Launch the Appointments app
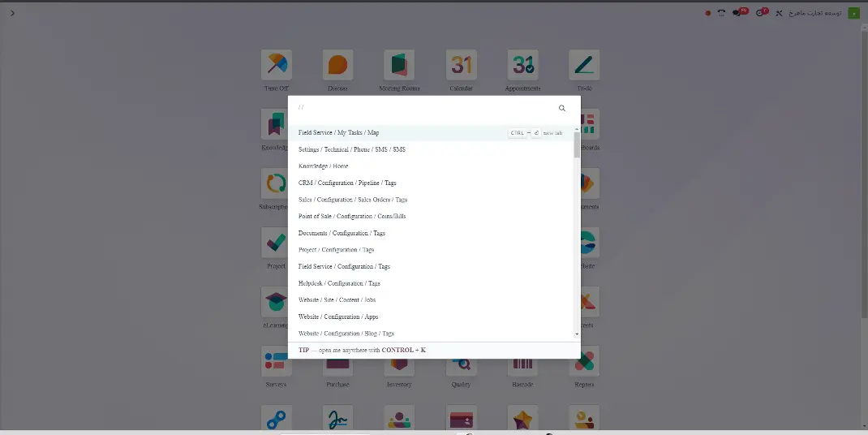This screenshot has height=435, width=868. pos(522,65)
